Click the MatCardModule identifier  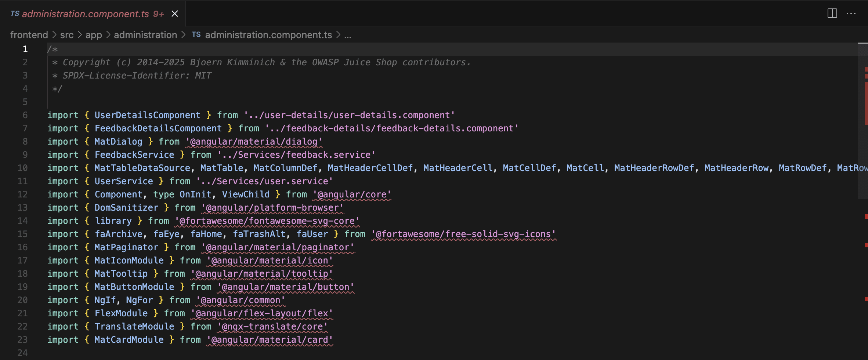click(129, 340)
